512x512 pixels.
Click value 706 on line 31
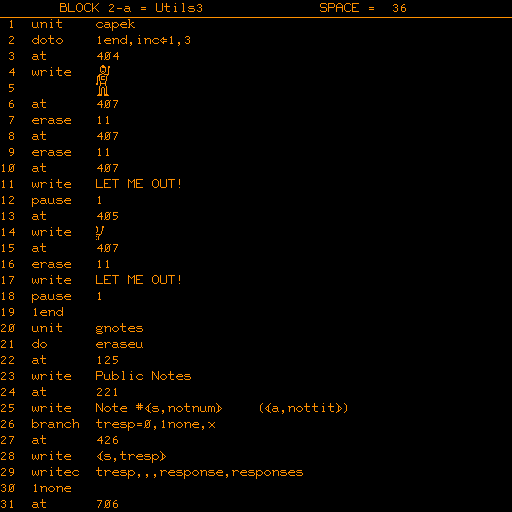coord(107,504)
